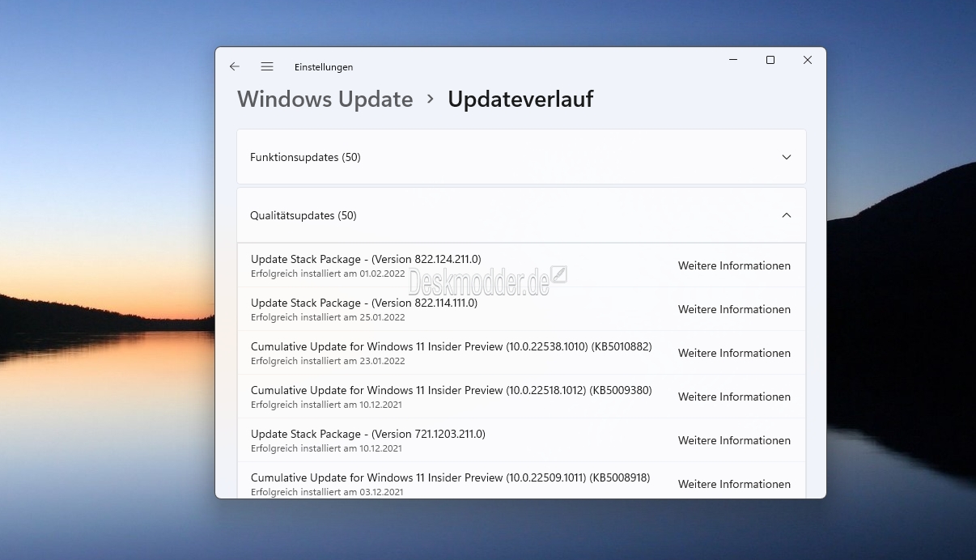This screenshot has height=560, width=976.
Task: Open Weitere Informationen for KB5009380
Action: pos(734,397)
